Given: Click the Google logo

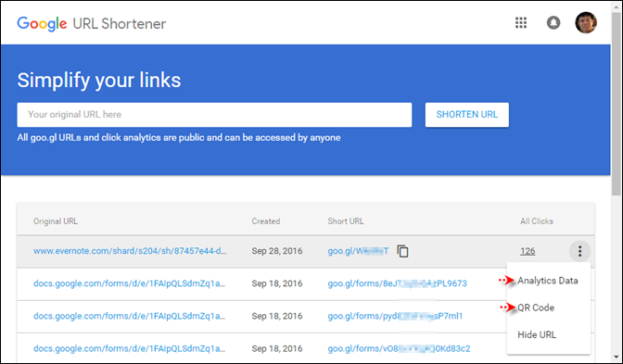Looking at the screenshot, I should (42, 24).
